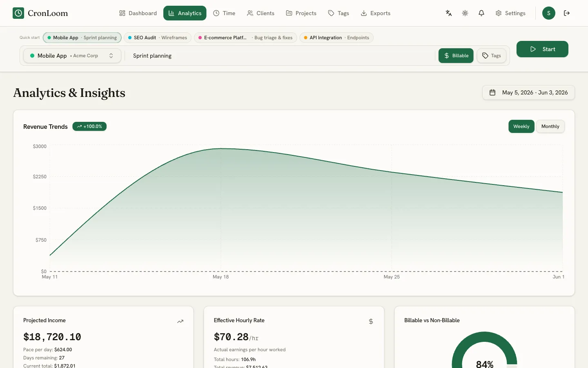
Task: Click the Billable vs Non-Billable heading
Action: tap(432, 320)
